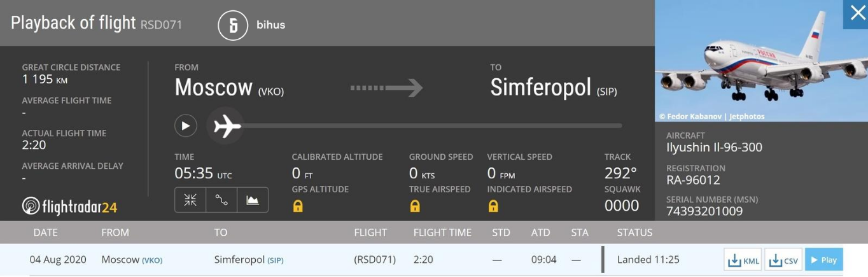The width and height of the screenshot is (868, 277).
Task: Click the playback timeline track near its end
Action: pyautogui.click(x=611, y=126)
